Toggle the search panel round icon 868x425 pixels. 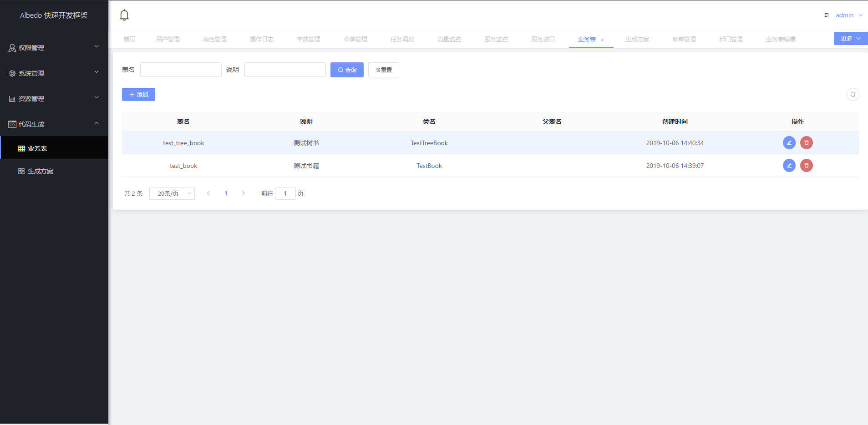click(x=853, y=95)
